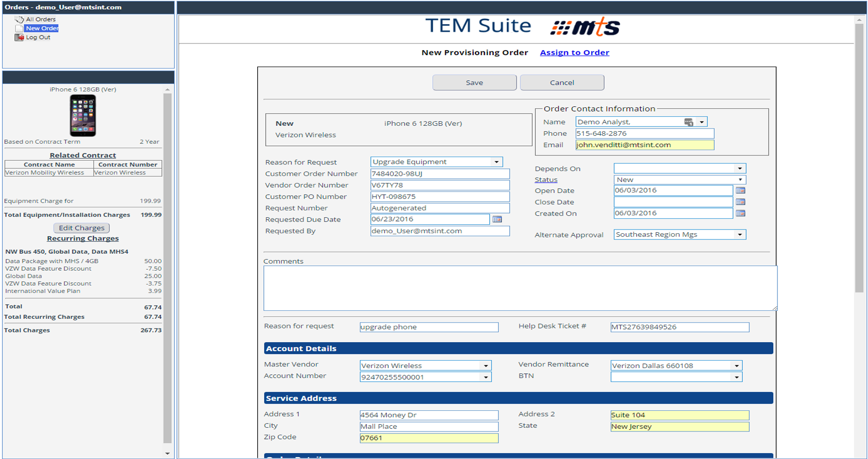Screen dimensions: 868x459
Task: Expand the Depends On dropdown
Action: pyautogui.click(x=740, y=169)
